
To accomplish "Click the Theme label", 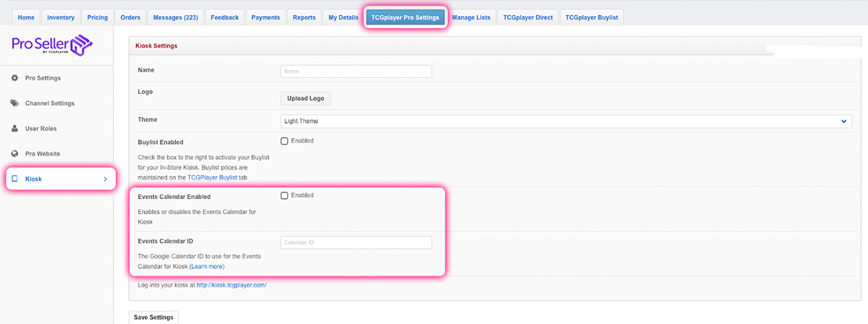I will (x=147, y=119).
